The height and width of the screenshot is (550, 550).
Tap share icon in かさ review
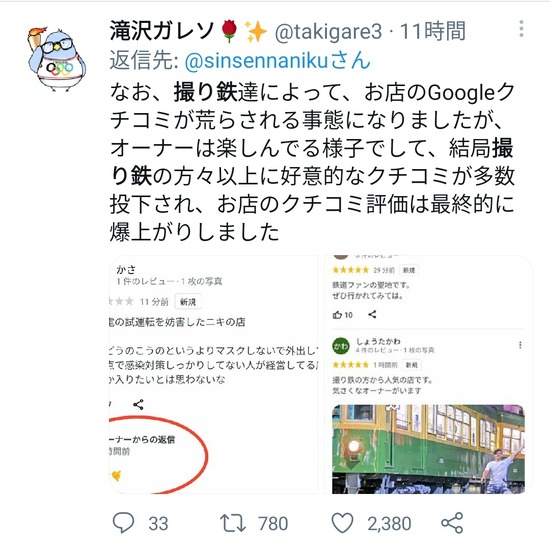[138, 404]
